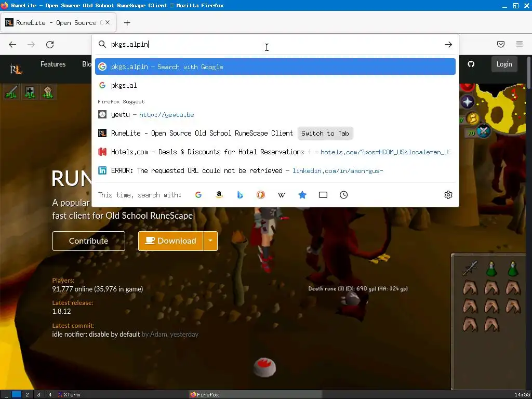This screenshot has width=532, height=399.
Task: Choose the Hotels.com suggestion row
Action: pyautogui.click(x=275, y=152)
